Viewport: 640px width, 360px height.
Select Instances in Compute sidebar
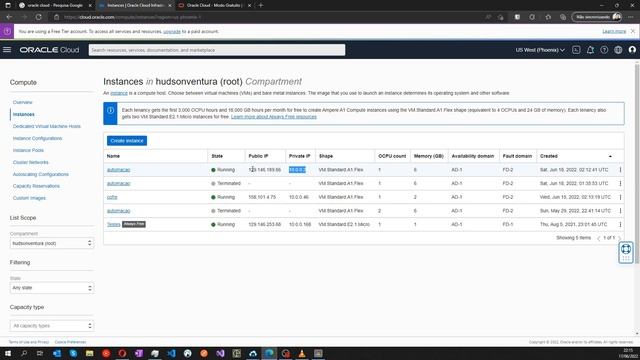click(24, 114)
